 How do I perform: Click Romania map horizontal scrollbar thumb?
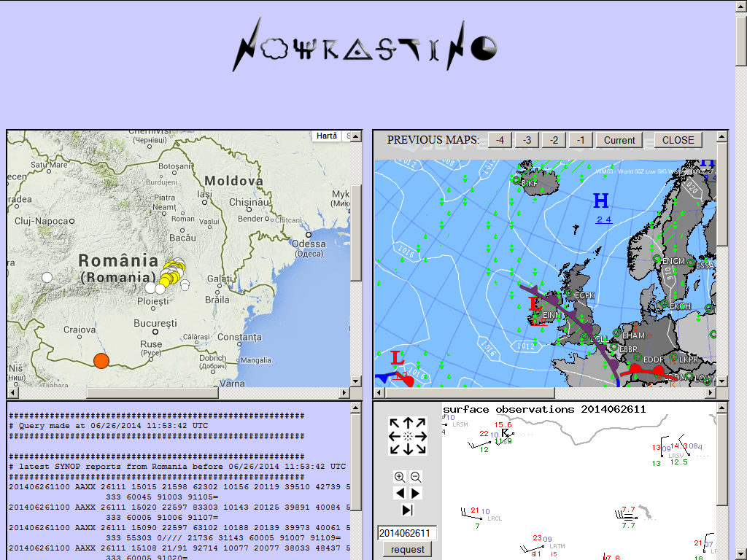click(152, 393)
